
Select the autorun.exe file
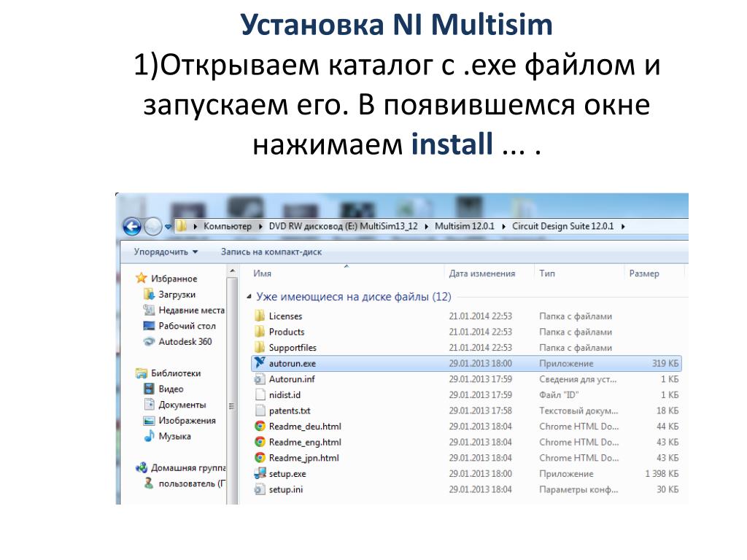pos(466,363)
